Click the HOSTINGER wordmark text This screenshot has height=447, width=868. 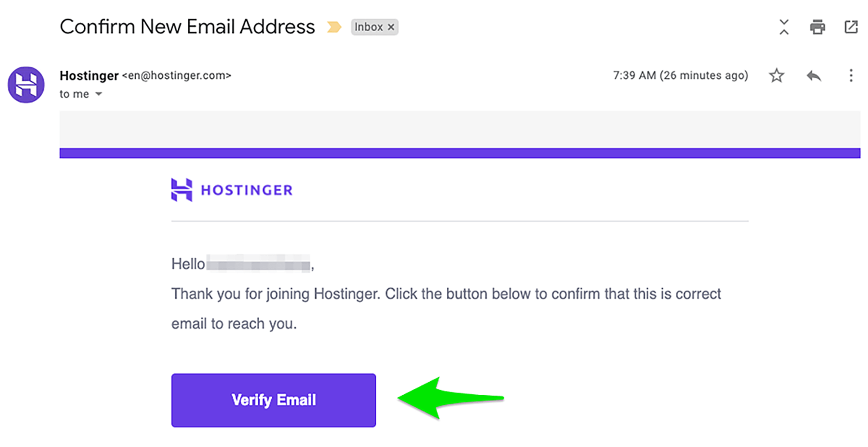246,190
